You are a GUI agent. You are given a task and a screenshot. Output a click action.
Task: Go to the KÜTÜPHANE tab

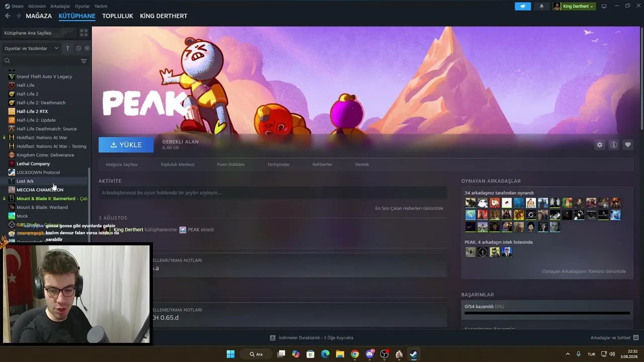tap(77, 16)
